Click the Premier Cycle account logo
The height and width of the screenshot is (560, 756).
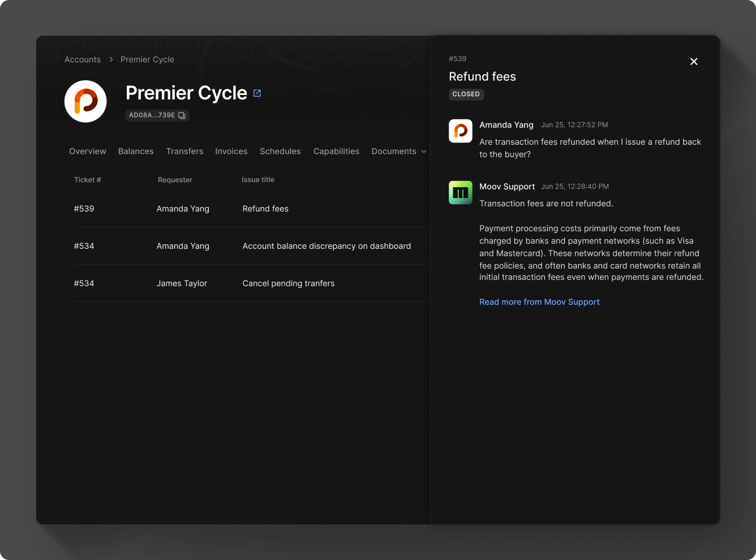click(85, 101)
